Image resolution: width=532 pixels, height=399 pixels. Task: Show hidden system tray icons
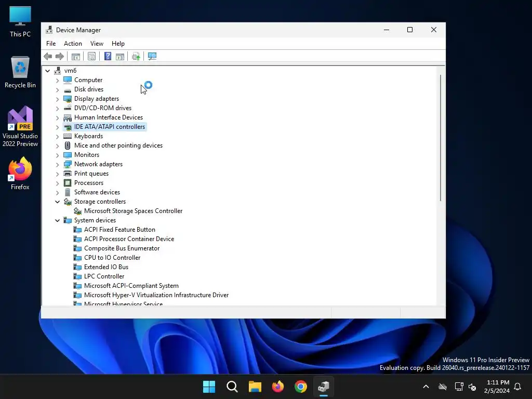pyautogui.click(x=426, y=387)
